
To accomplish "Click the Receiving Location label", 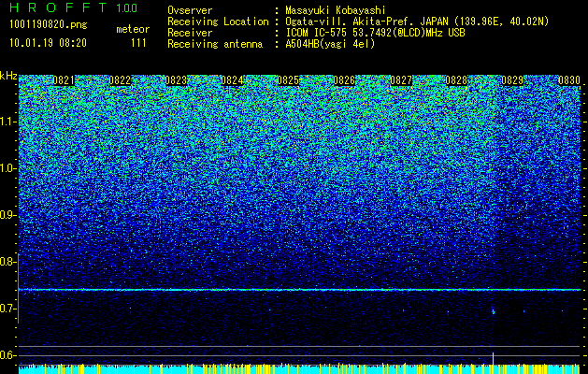I will pyautogui.click(x=218, y=22).
